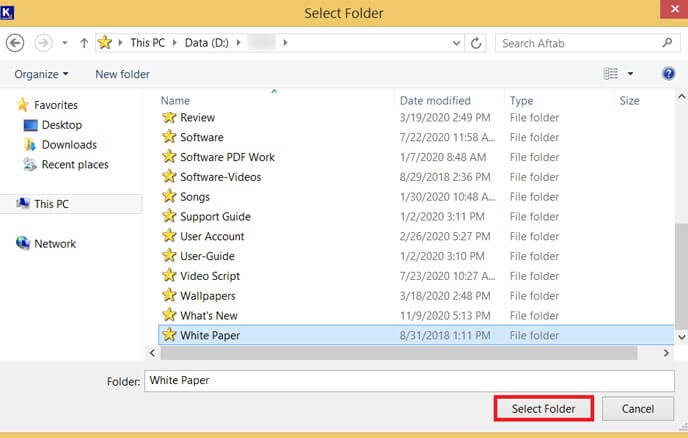
Task: Open the Organize menu
Action: coord(41,74)
